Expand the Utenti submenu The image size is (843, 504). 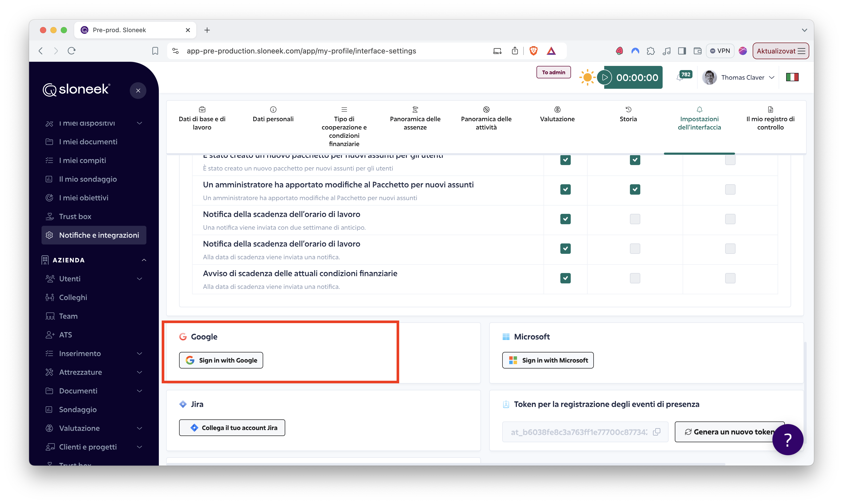[x=139, y=278]
